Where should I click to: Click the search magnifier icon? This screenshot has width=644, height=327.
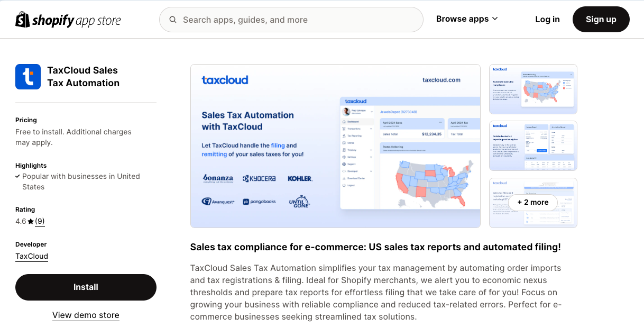pos(173,20)
